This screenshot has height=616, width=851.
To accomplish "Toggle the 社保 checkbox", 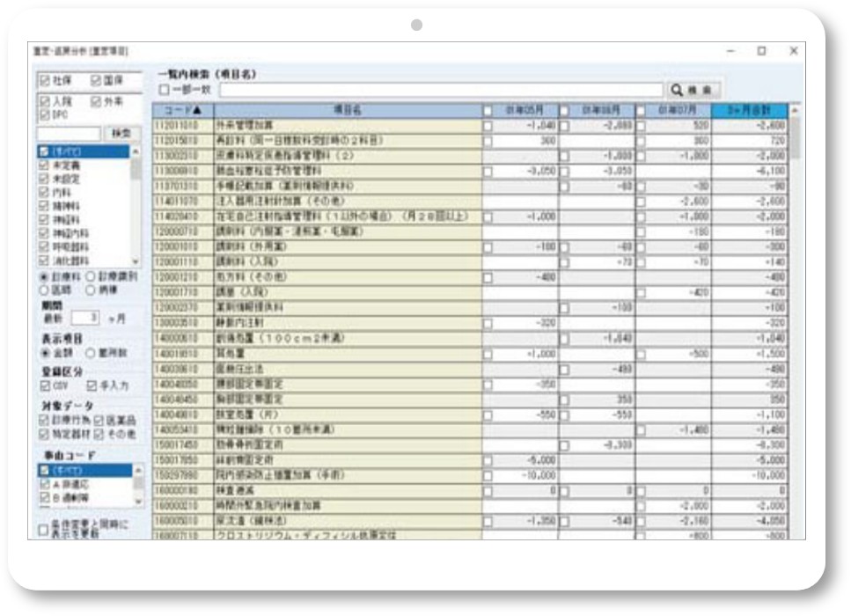I will click(x=44, y=81).
